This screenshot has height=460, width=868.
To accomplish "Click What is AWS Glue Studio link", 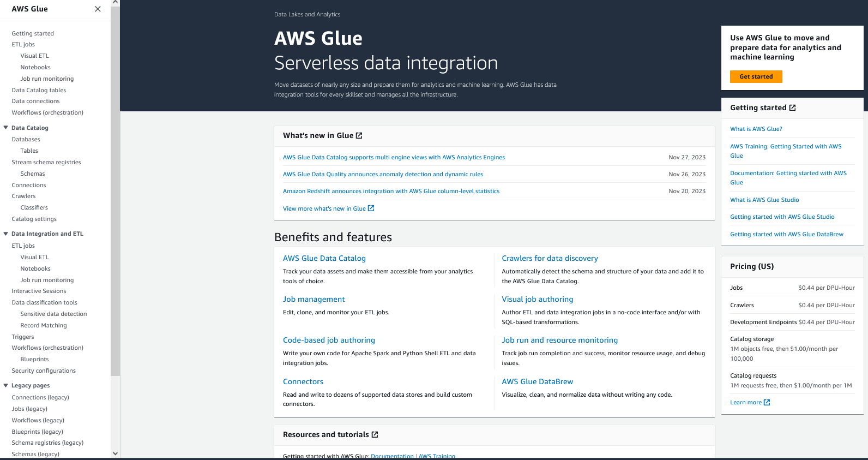I will [764, 200].
